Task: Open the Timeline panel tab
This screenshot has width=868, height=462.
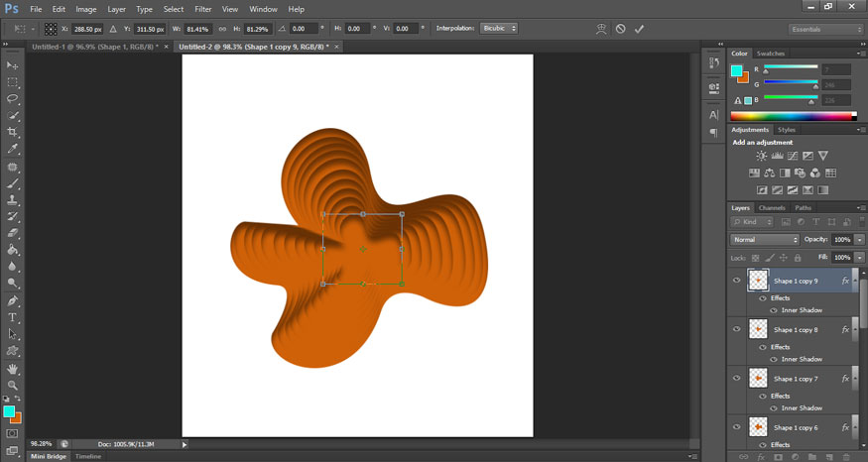Action: [88, 456]
